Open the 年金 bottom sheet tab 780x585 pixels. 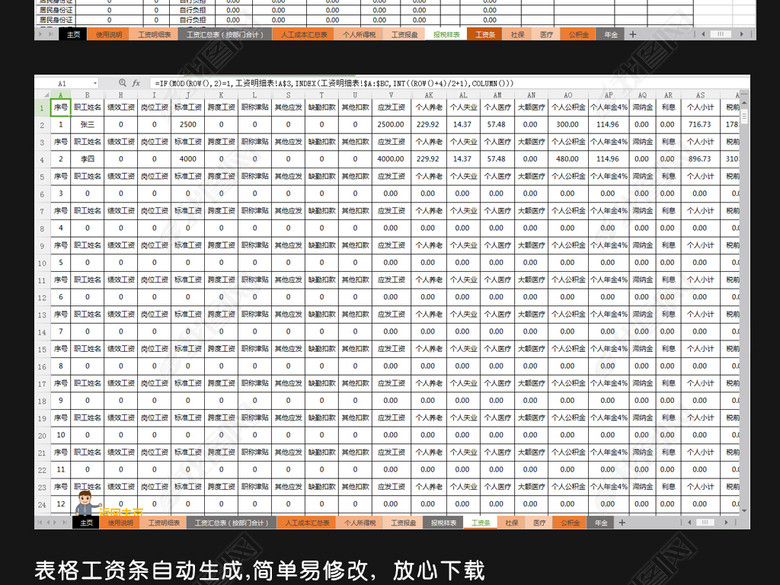pos(601,522)
